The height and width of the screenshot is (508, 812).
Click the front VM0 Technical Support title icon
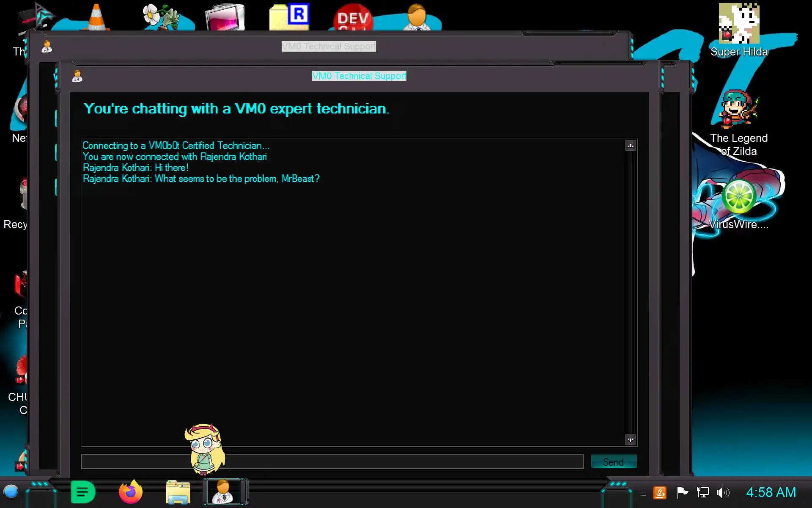(x=77, y=76)
